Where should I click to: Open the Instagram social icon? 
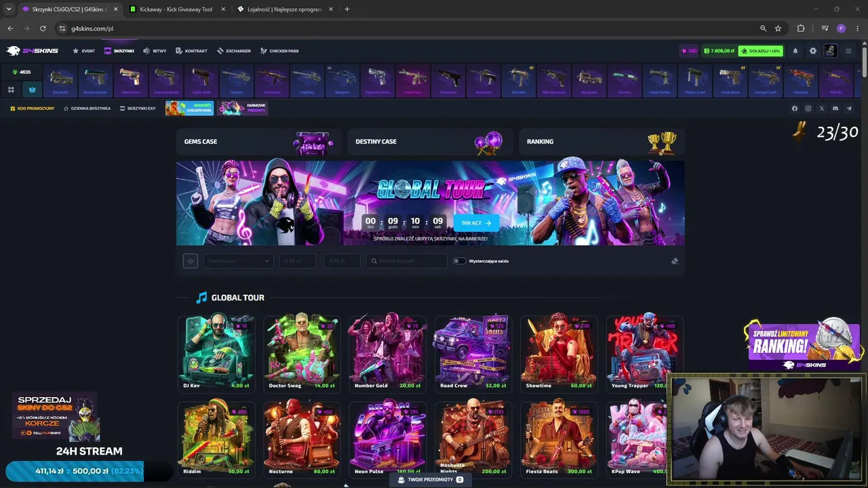[808, 108]
